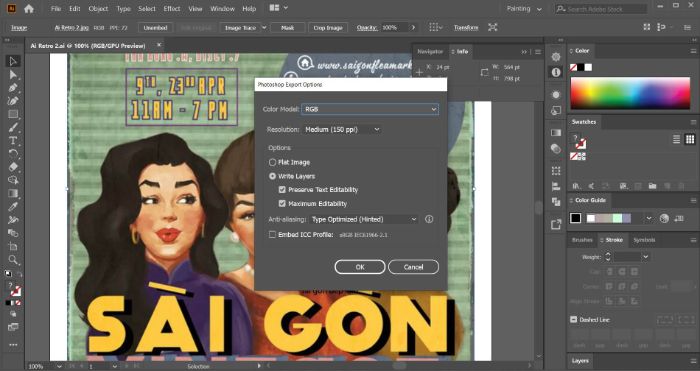700x371 pixels.
Task: Select the Type tool
Action: (x=13, y=141)
